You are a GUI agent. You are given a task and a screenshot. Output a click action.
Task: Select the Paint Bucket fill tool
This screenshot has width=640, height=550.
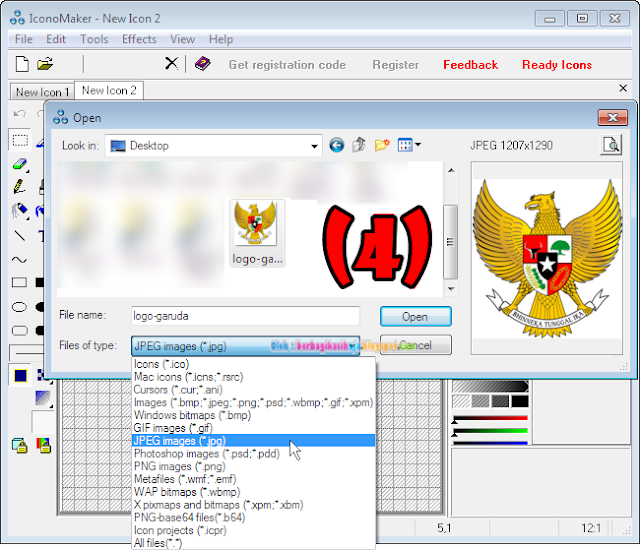pyautogui.click(x=20, y=211)
